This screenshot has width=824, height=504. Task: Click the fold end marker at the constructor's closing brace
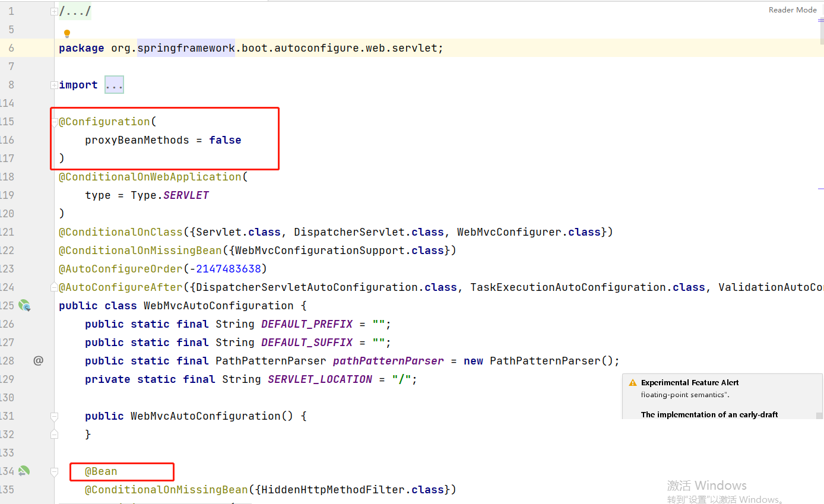[x=54, y=435]
